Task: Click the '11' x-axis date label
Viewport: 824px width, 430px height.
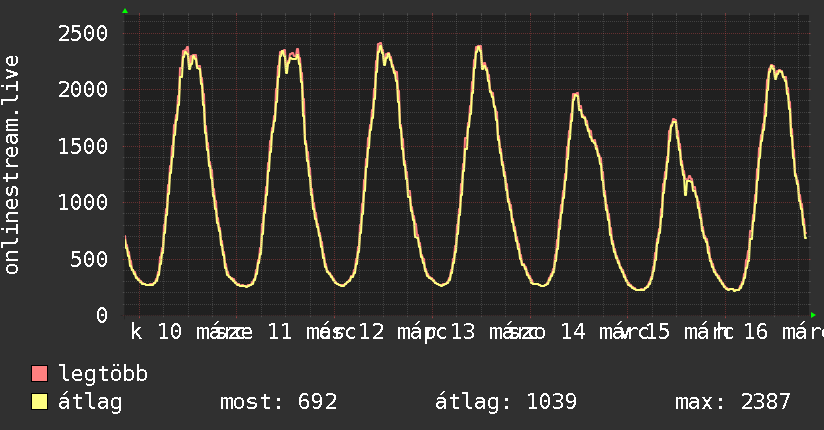Action: pyautogui.click(x=280, y=332)
